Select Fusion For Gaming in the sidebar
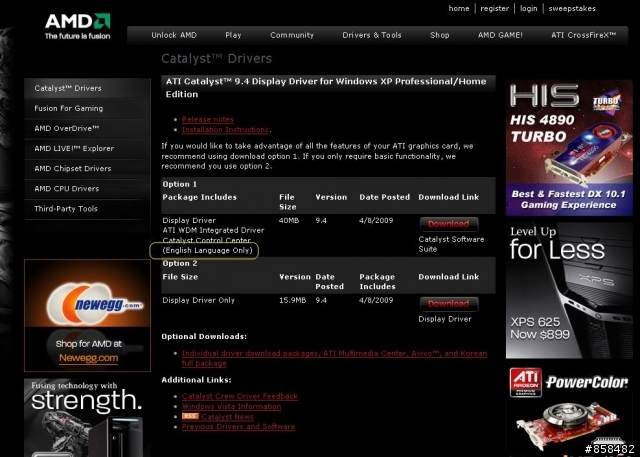Image resolution: width=640 pixels, height=457 pixels. [87, 108]
